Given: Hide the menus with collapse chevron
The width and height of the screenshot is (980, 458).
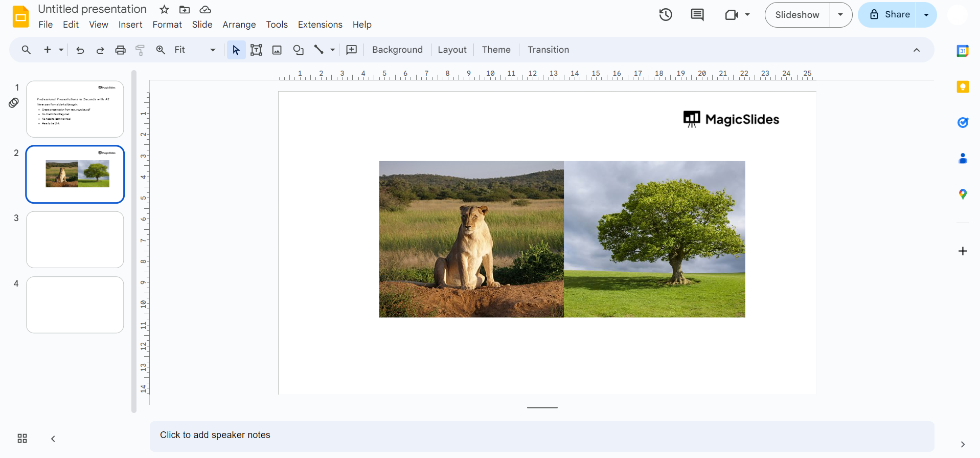Looking at the screenshot, I should (x=916, y=50).
